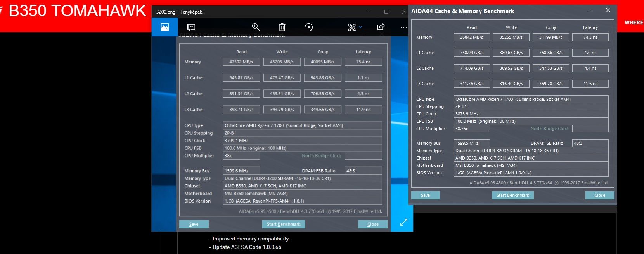The image size is (644, 254).
Task: Open the collection view icon in Photos
Action: (165, 27)
